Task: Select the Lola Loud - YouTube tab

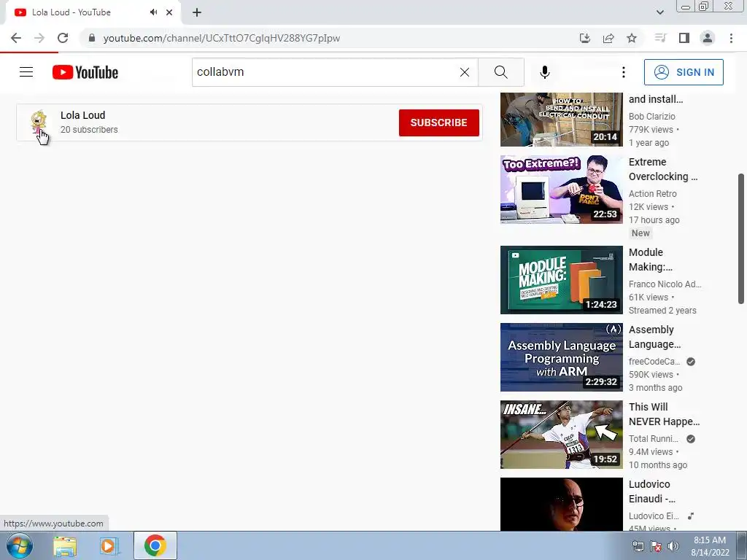Action: [x=93, y=12]
